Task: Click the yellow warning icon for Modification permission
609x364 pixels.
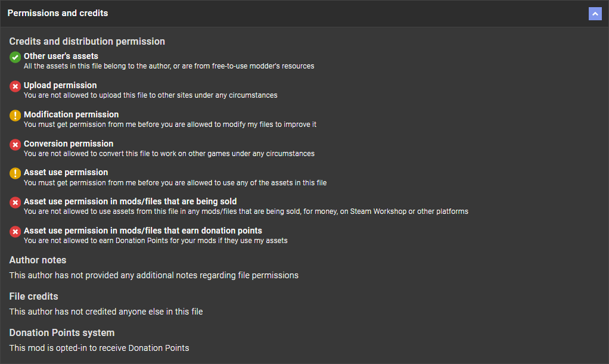Action: pyautogui.click(x=15, y=116)
